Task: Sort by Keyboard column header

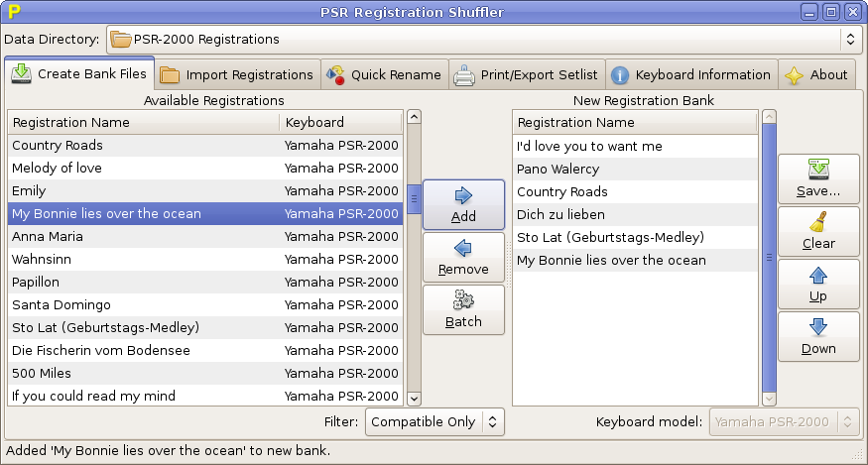Action: pyautogui.click(x=340, y=123)
